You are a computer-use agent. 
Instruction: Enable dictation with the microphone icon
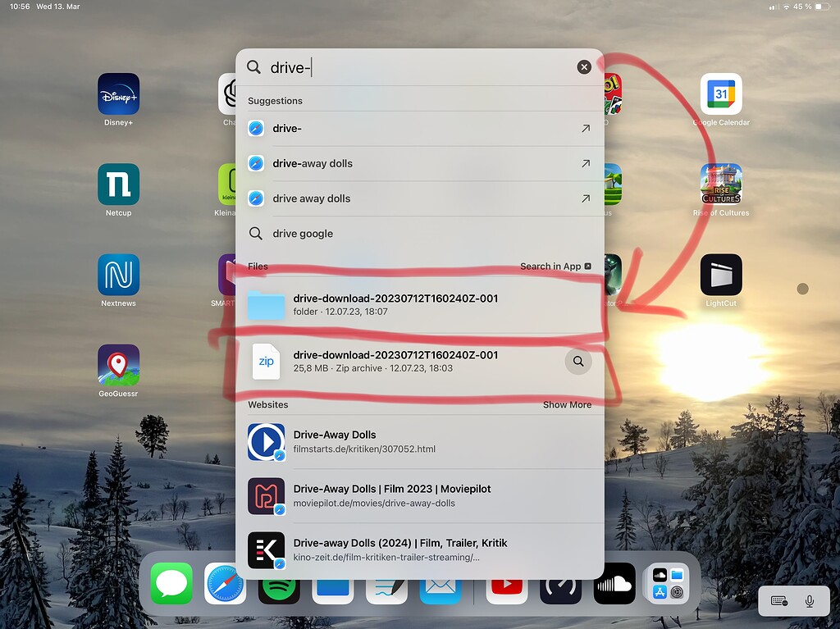tap(809, 601)
